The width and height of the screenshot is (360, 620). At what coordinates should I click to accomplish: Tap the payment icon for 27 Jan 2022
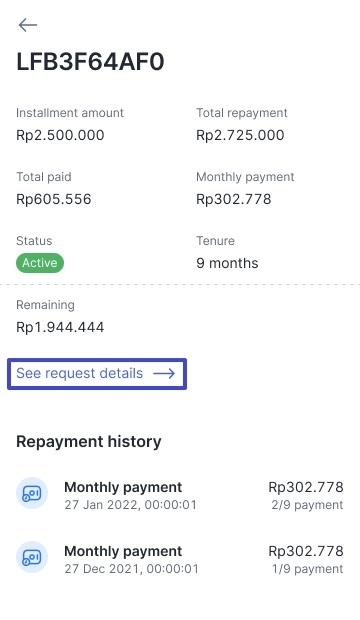click(x=32, y=493)
